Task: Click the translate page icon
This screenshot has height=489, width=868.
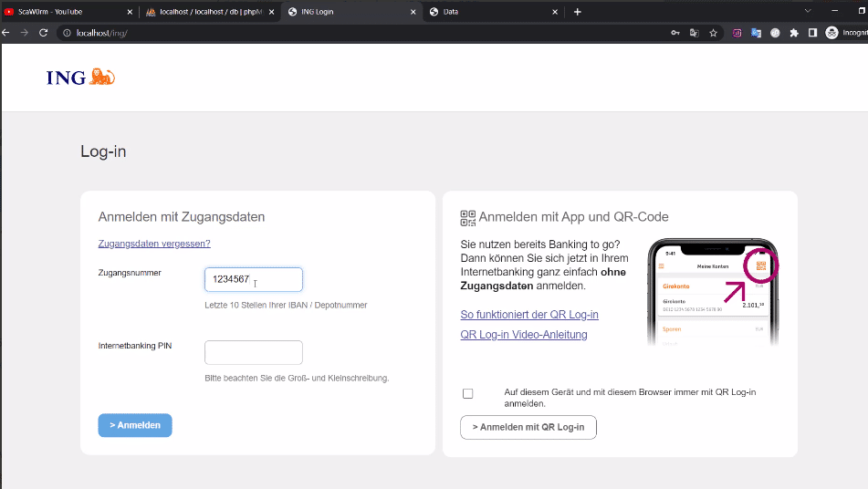Action: (x=694, y=33)
